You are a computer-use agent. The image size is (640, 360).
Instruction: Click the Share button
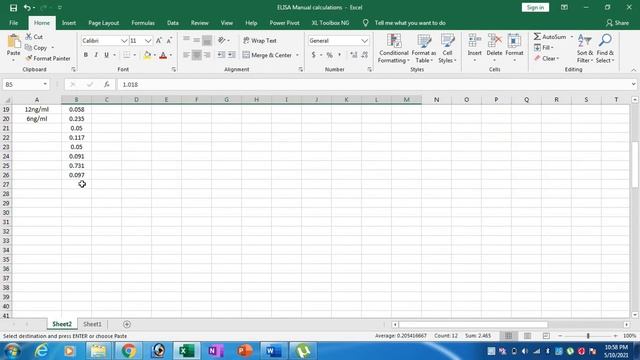(618, 23)
